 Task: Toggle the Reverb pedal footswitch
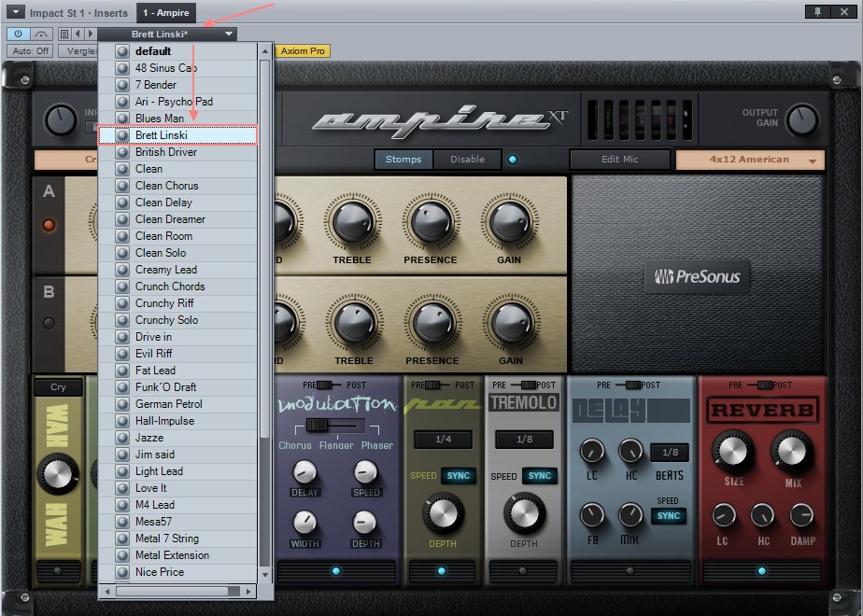point(762,571)
